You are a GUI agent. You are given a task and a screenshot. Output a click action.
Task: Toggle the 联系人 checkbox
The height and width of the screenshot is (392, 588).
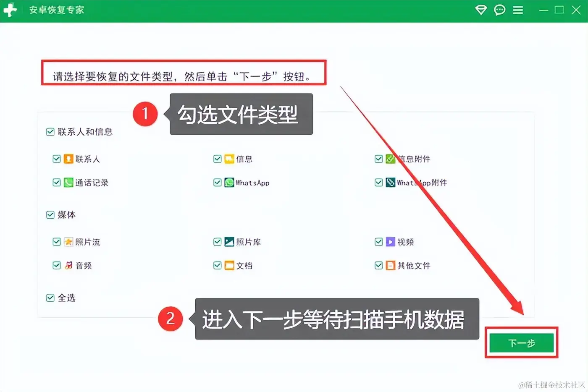[x=57, y=159]
